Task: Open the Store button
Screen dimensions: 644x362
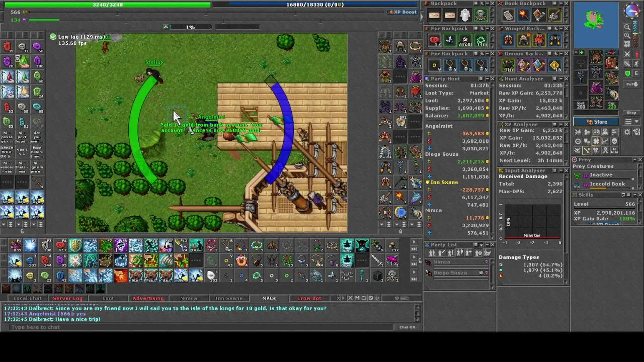Action: pos(596,122)
